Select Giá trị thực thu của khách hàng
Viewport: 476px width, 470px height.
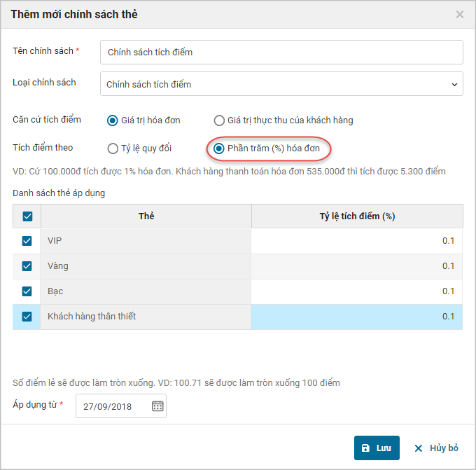point(219,120)
